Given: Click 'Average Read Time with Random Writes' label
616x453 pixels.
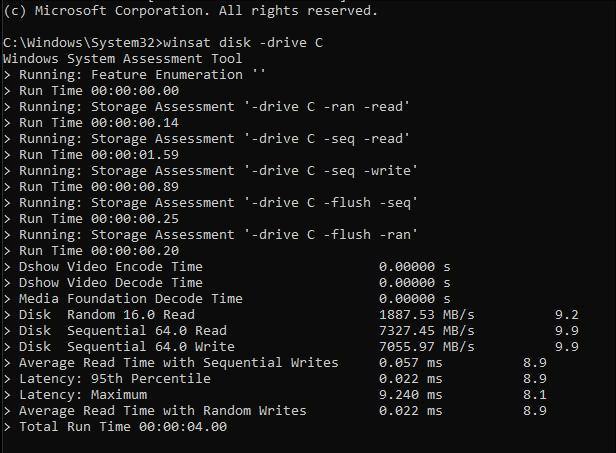Looking at the screenshot, I should [162, 411].
